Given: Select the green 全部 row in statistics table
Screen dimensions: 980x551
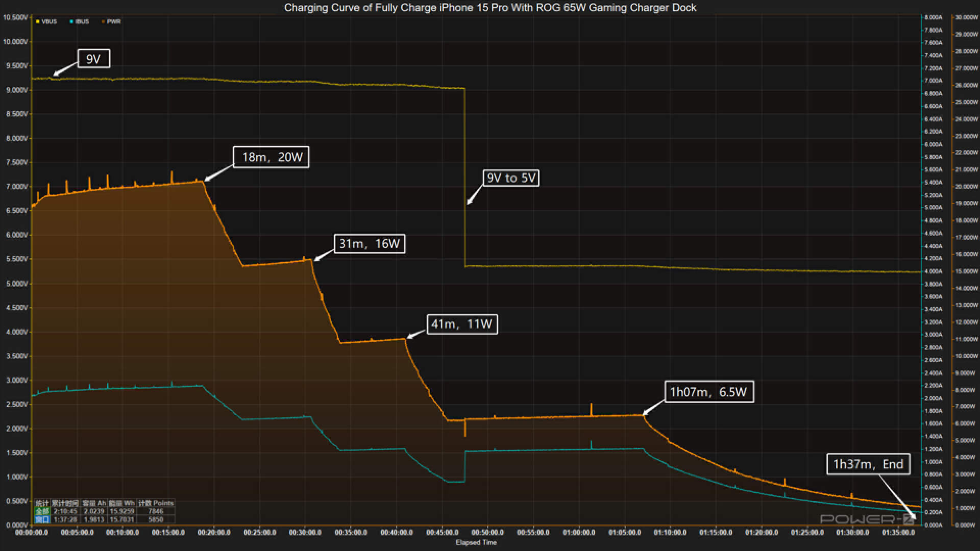Looking at the screenshot, I should 42,511.
